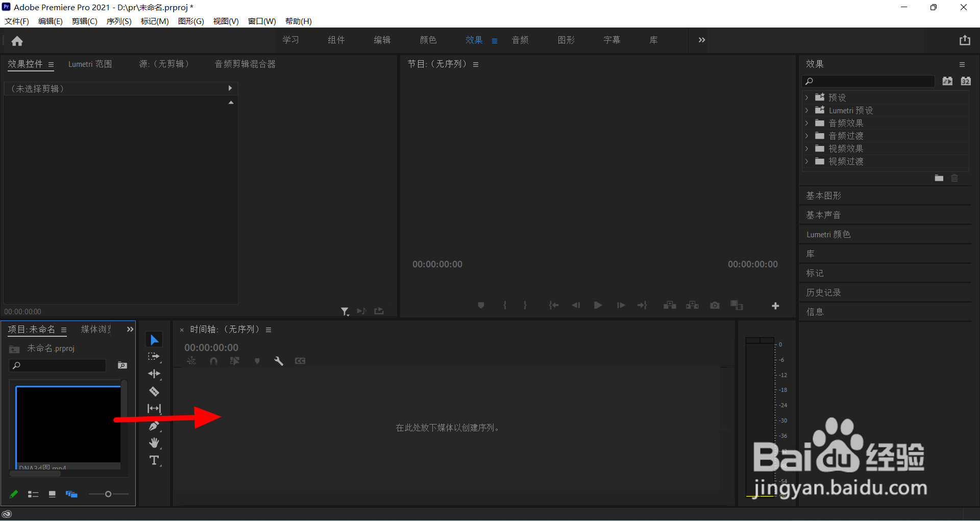
Task: Toggle Accelerated Effects filter in Effects panel
Action: (947, 81)
